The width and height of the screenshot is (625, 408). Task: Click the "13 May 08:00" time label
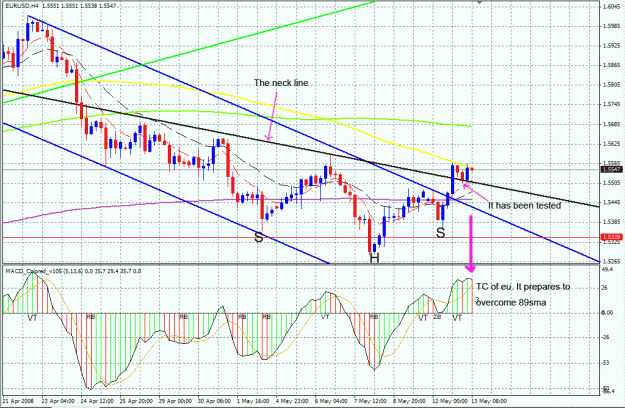click(x=490, y=401)
